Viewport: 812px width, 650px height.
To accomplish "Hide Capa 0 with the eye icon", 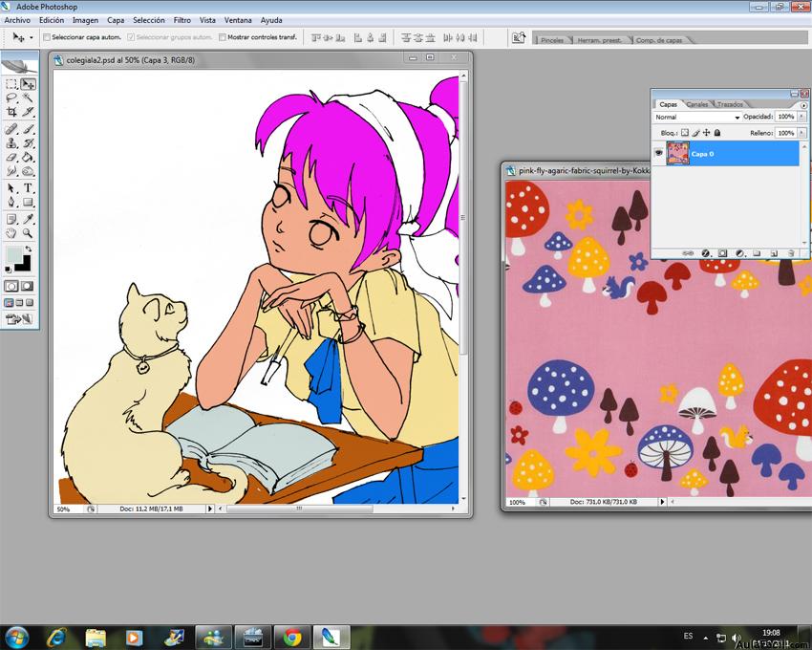I will pos(659,154).
